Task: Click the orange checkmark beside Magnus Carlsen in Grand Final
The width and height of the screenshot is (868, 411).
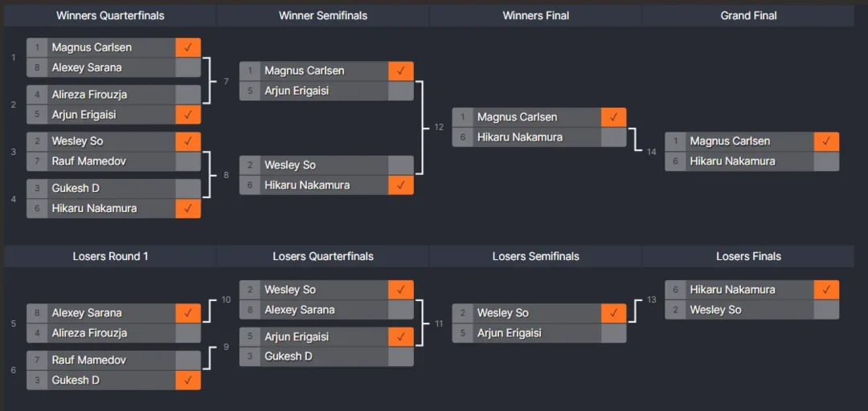Action: 826,141
